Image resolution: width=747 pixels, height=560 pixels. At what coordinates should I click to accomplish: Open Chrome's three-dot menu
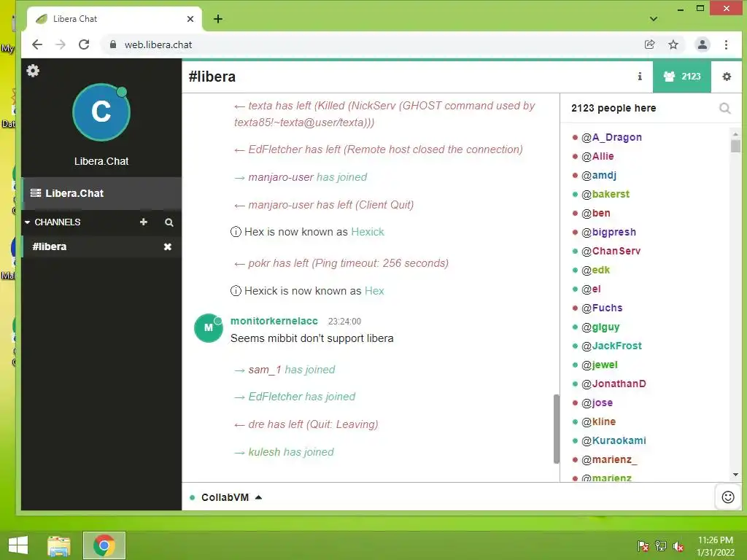click(x=726, y=44)
